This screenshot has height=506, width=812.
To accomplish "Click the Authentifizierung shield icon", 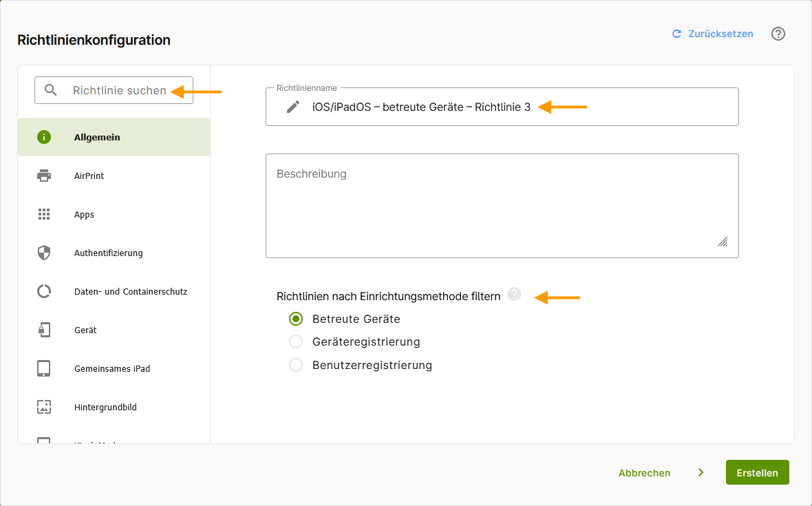I will click(x=44, y=253).
